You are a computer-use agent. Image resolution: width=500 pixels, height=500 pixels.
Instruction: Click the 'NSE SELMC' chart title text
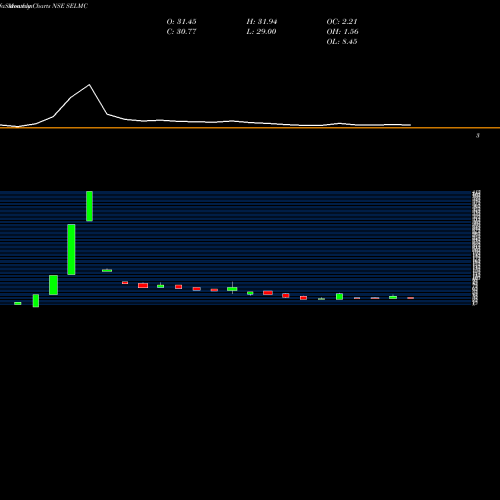click(x=70, y=6)
